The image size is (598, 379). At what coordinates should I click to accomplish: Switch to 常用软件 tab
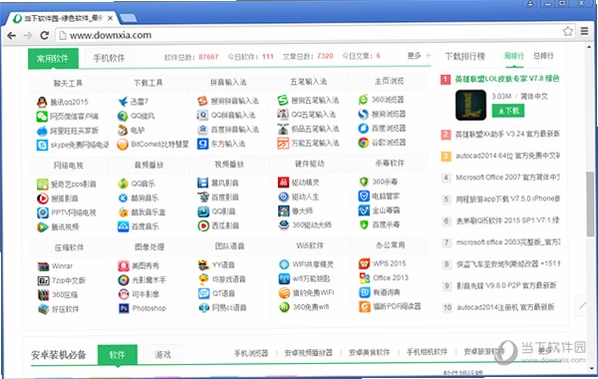click(x=53, y=58)
